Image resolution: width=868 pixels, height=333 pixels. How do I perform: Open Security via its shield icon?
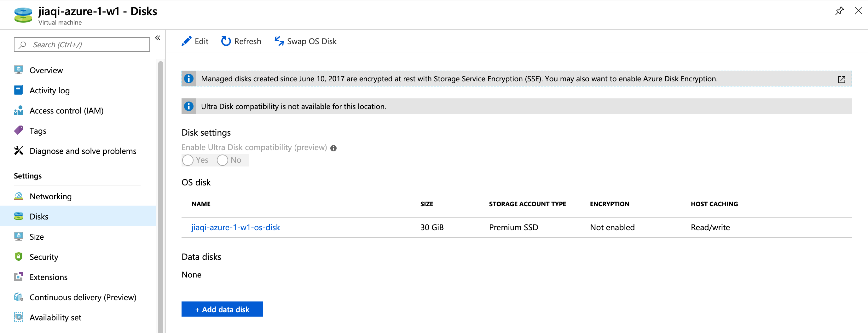(19, 256)
